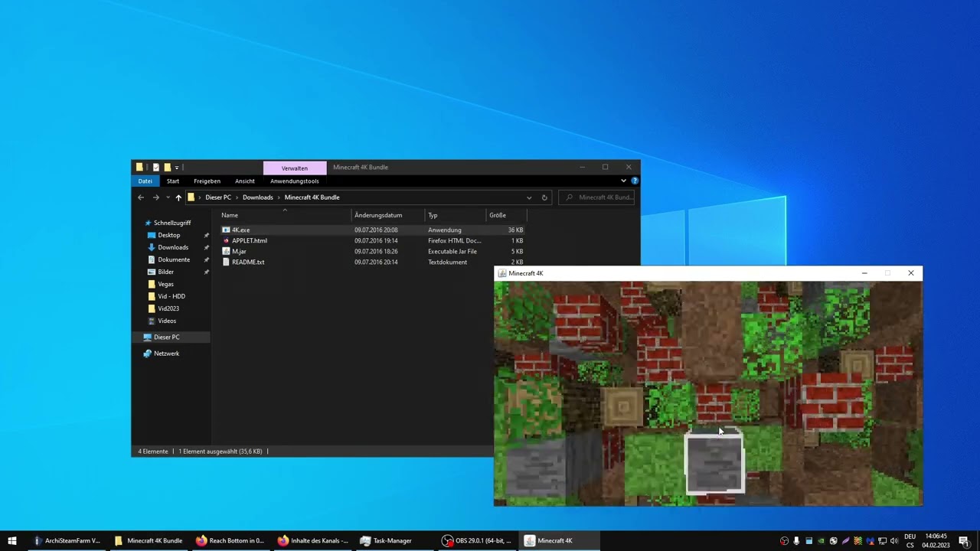Image resolution: width=980 pixels, height=551 pixels.
Task: Open the clock showing 14:06:45
Action: [936, 541]
